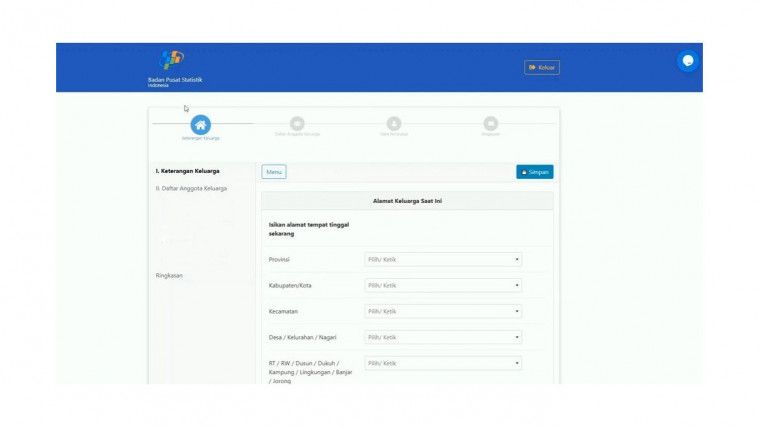Open Ringkasan in the sidebar
759x427 pixels.
click(x=169, y=275)
